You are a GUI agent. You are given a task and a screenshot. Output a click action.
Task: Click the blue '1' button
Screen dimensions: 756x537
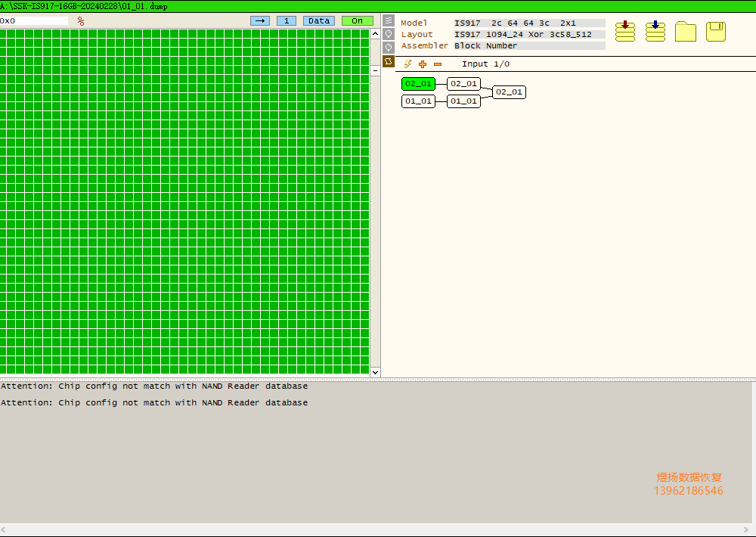(x=287, y=20)
